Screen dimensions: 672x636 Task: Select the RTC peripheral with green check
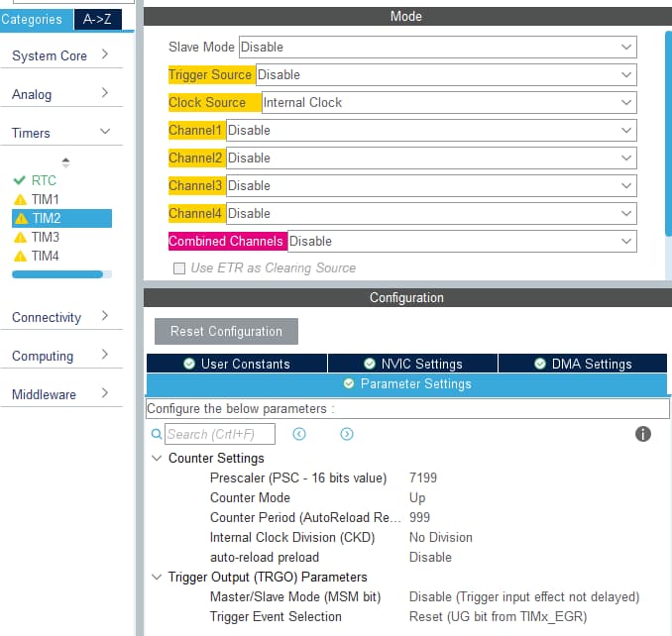[43, 180]
